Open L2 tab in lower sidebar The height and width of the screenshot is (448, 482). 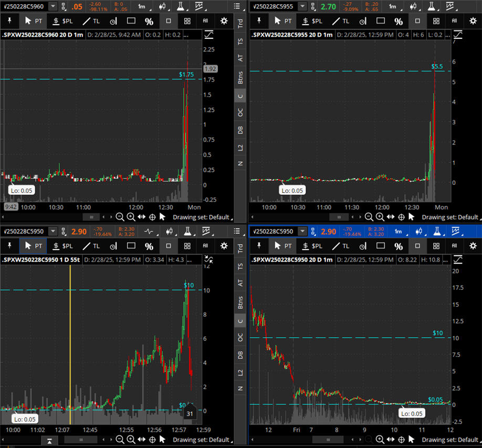[x=240, y=372]
